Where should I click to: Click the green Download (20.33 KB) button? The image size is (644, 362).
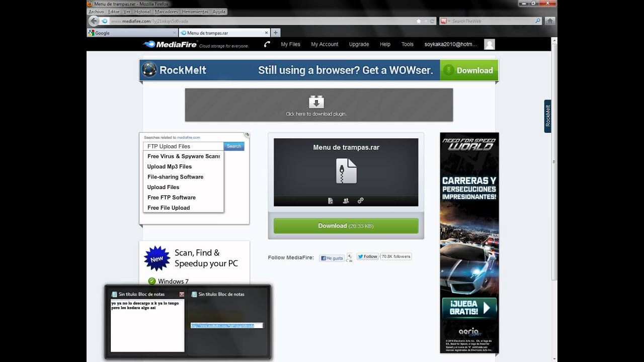coord(346,226)
